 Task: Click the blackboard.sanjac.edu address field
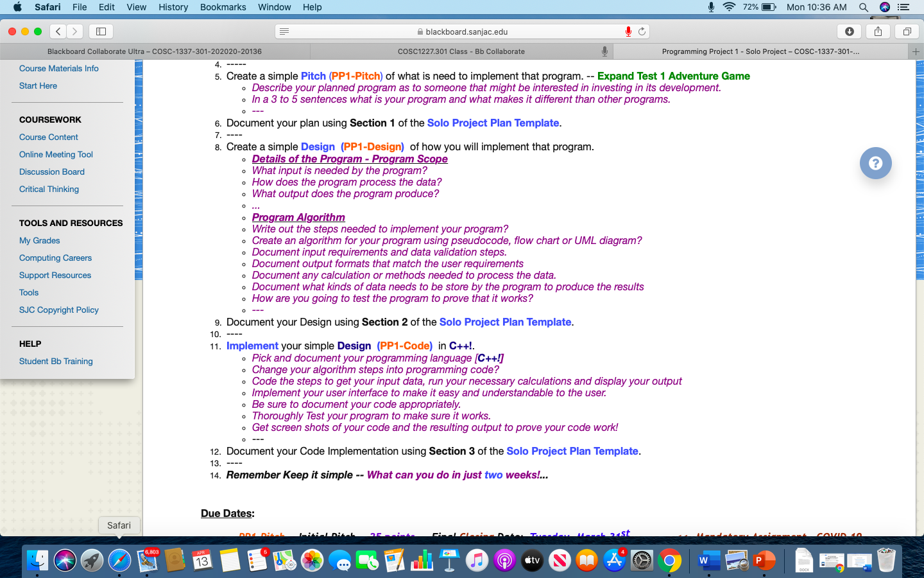click(463, 31)
